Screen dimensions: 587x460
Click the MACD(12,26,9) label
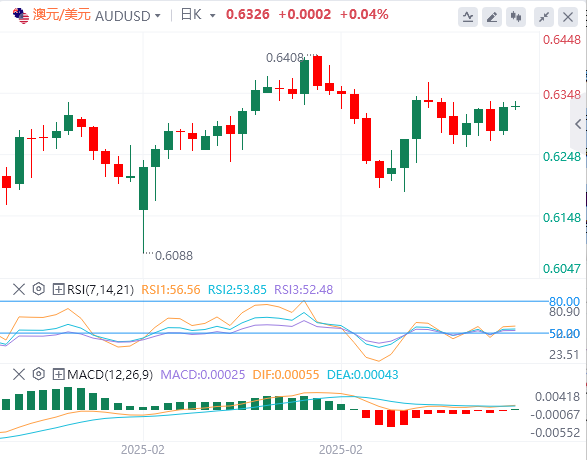point(110,375)
